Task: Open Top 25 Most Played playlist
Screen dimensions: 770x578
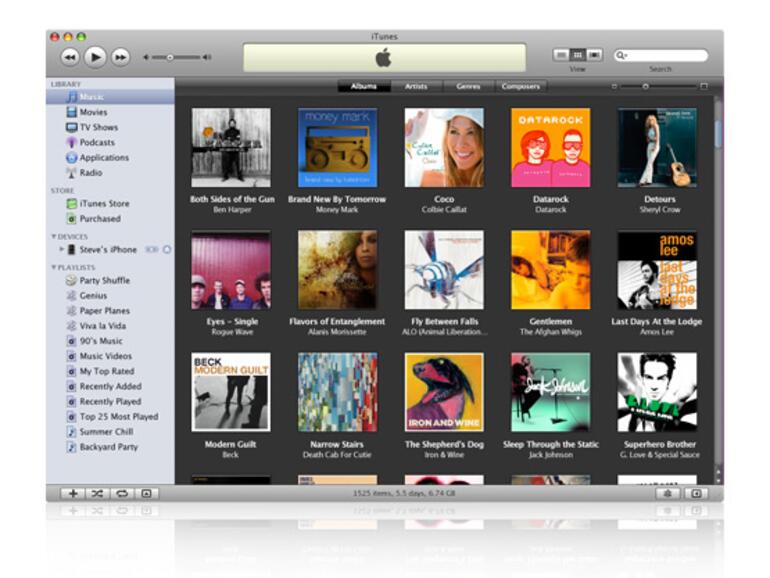Action: click(110, 417)
